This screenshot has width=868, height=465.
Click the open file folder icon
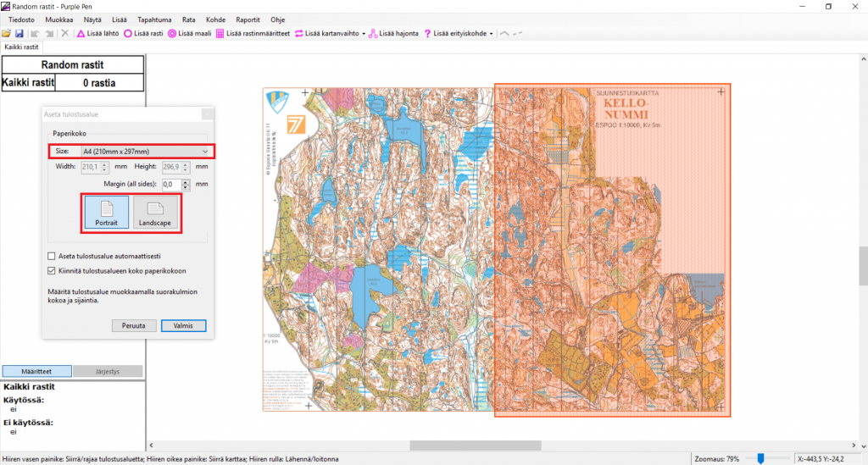[x=6, y=34]
